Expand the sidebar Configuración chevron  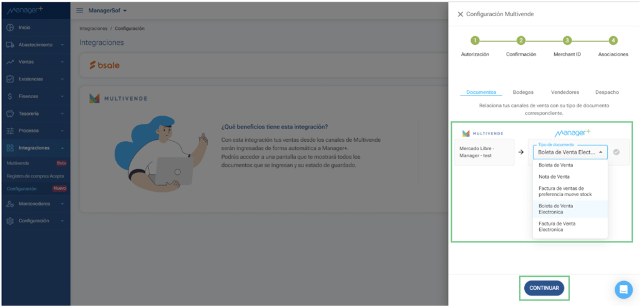(62, 221)
